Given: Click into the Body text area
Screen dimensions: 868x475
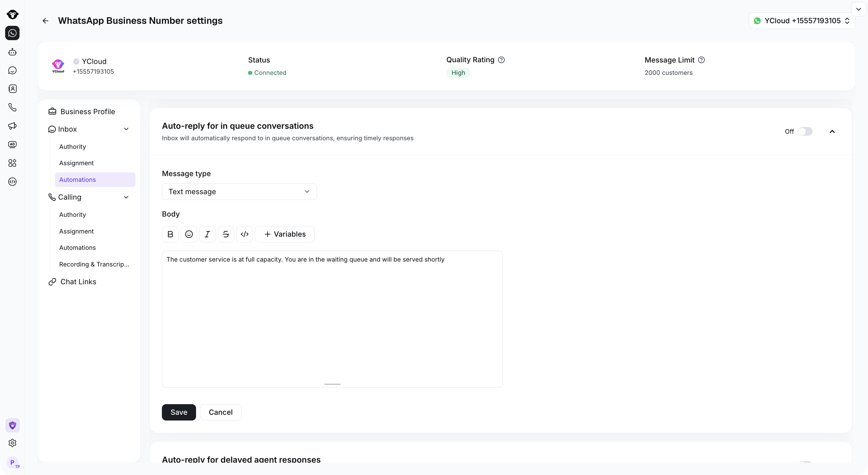Looking at the screenshot, I should pos(332,319).
